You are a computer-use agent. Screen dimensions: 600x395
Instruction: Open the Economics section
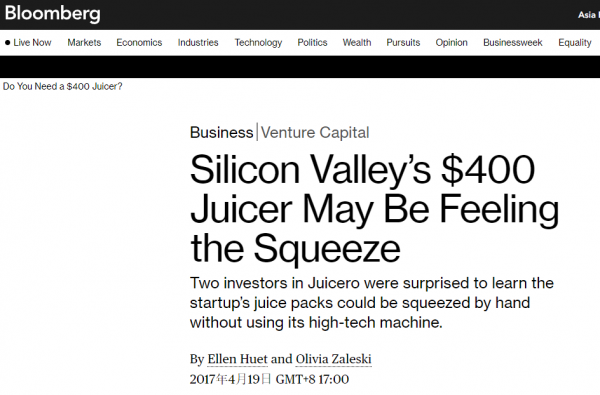[139, 42]
